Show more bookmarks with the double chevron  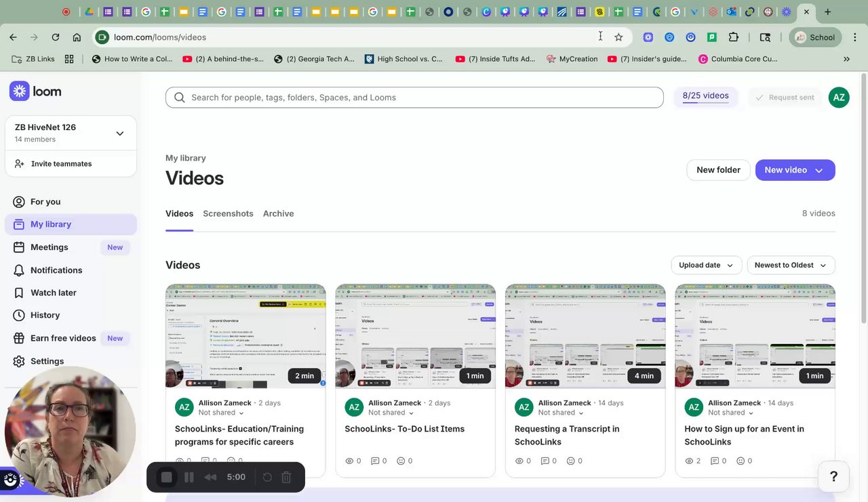point(846,59)
